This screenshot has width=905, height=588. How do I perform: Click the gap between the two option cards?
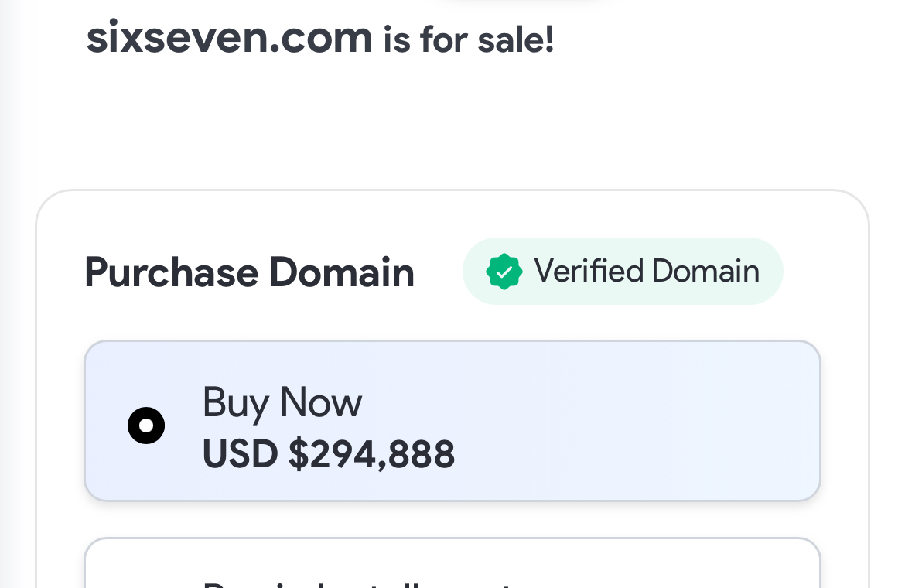(x=452, y=519)
